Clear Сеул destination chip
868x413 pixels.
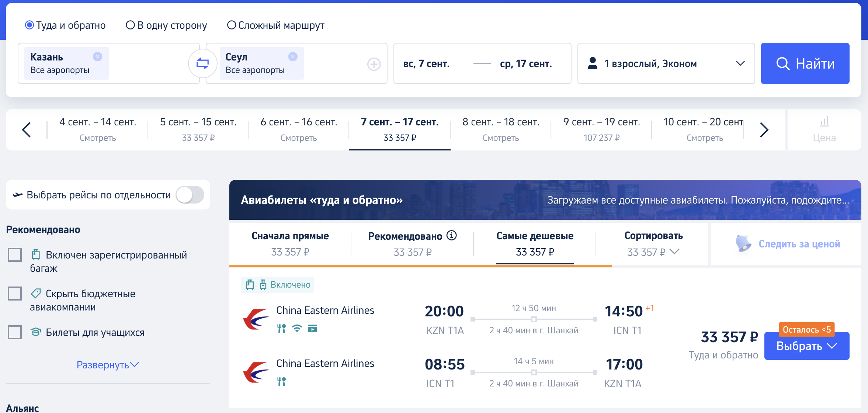(293, 56)
